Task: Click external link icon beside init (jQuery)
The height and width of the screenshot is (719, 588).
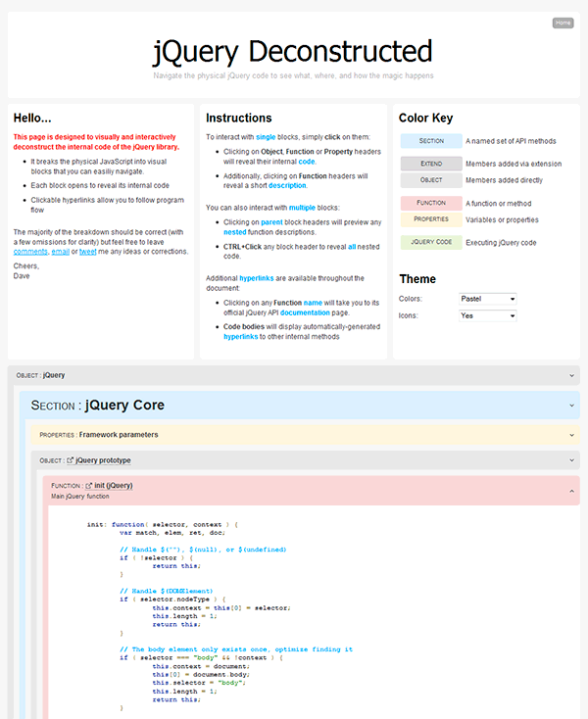Action: pos(89,485)
